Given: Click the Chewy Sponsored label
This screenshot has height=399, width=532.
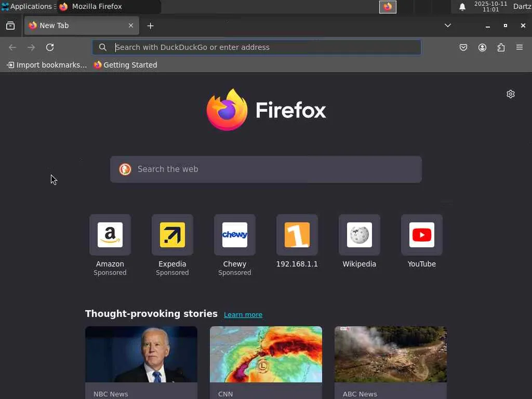Looking at the screenshot, I should (235, 272).
